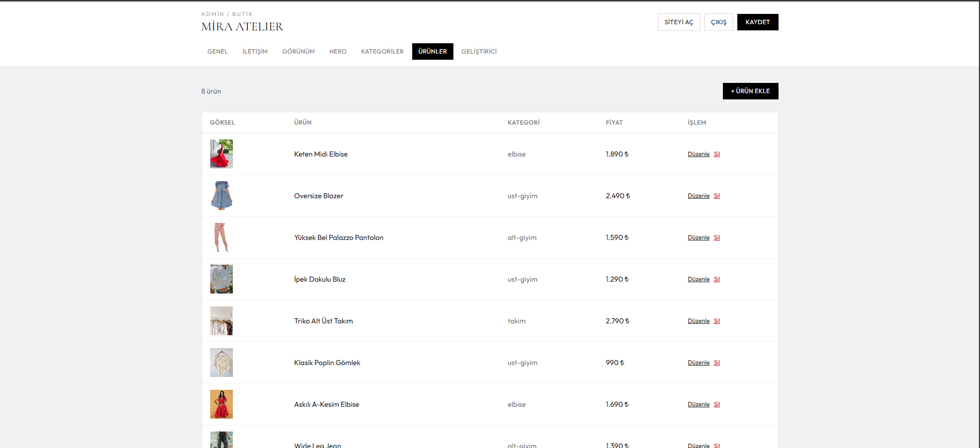This screenshot has height=448, width=980.
Task: Delete the Klasik Poplin Gömlek product
Action: 717,363
